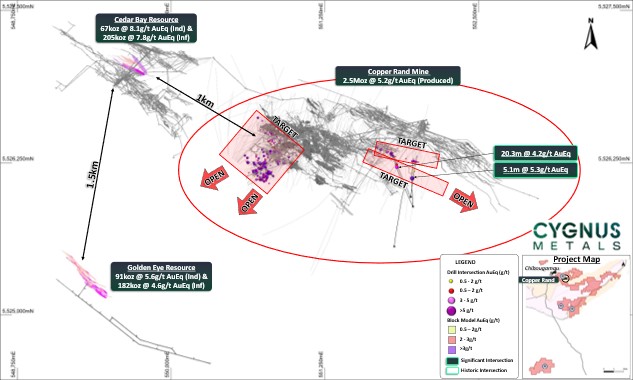Click the Historic Intersection legend swatch
Viewport: 633px width, 380px height.
452,370
